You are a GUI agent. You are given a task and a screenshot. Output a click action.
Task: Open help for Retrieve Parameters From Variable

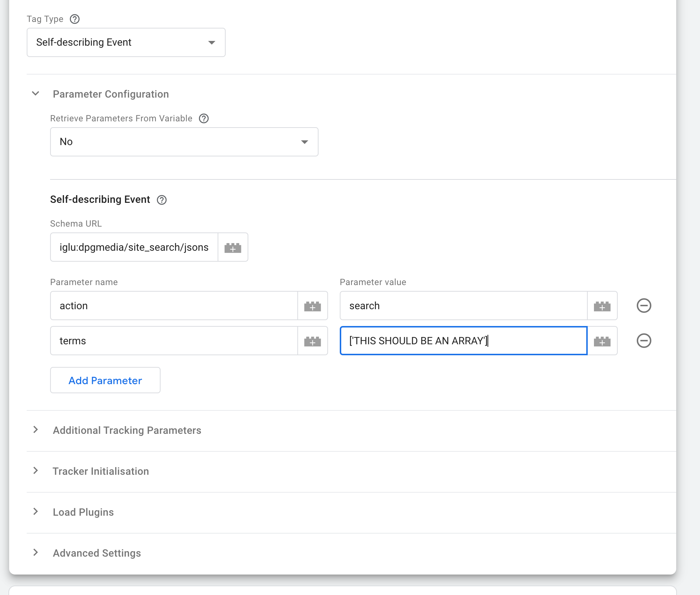(x=204, y=118)
